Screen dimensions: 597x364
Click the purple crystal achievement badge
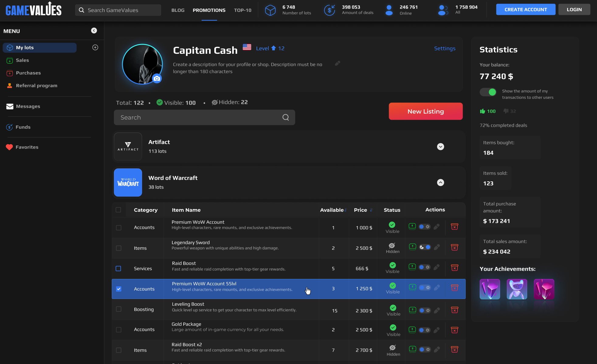point(490,289)
